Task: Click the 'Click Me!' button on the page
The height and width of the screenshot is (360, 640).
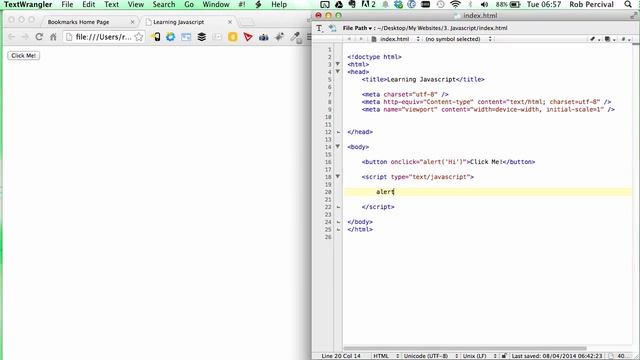Action: (24, 56)
